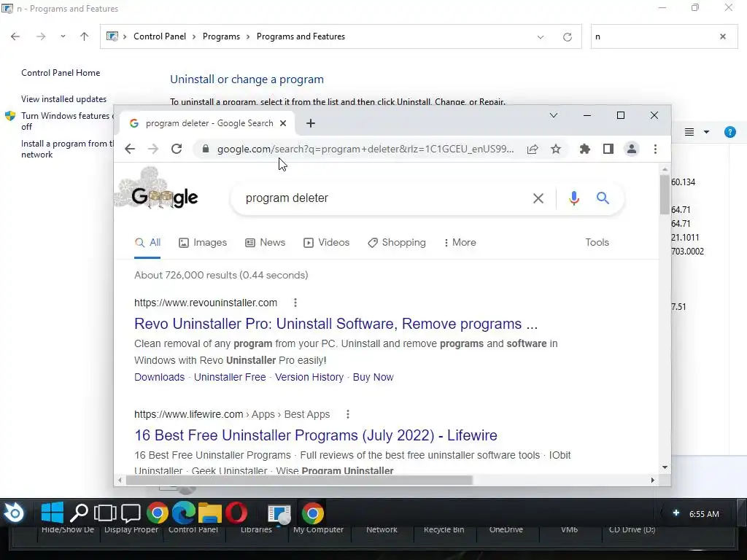Screen dimensions: 747x560
Task: Open Version History sitelink
Action: [x=309, y=377]
